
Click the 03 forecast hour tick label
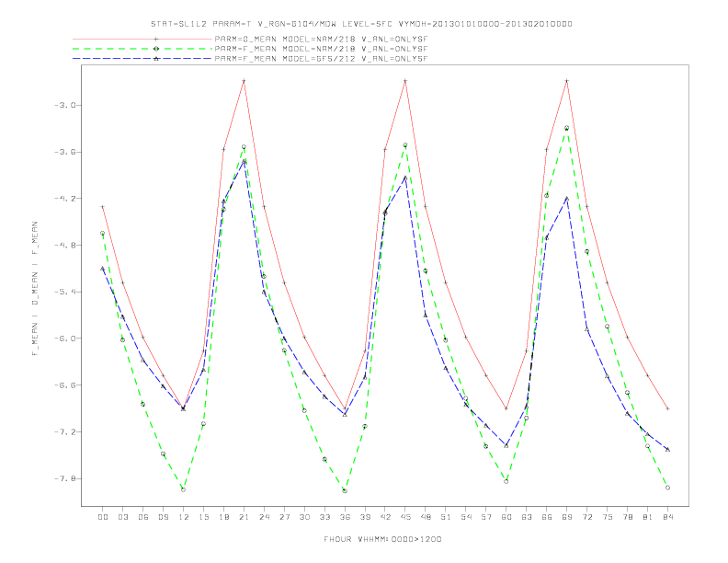122,517
